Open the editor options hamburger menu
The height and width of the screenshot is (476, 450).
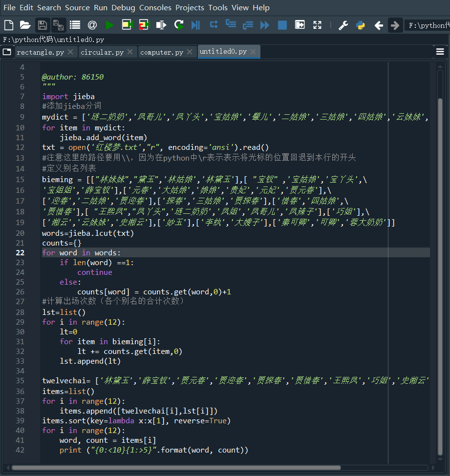pos(440,52)
